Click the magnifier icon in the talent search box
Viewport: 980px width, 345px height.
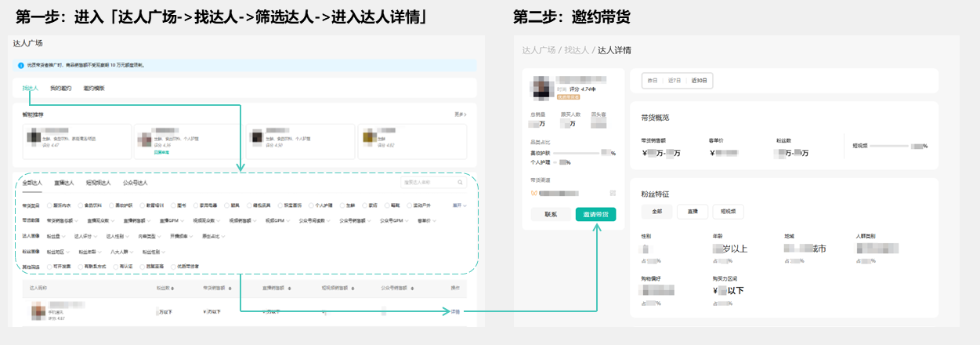460,183
